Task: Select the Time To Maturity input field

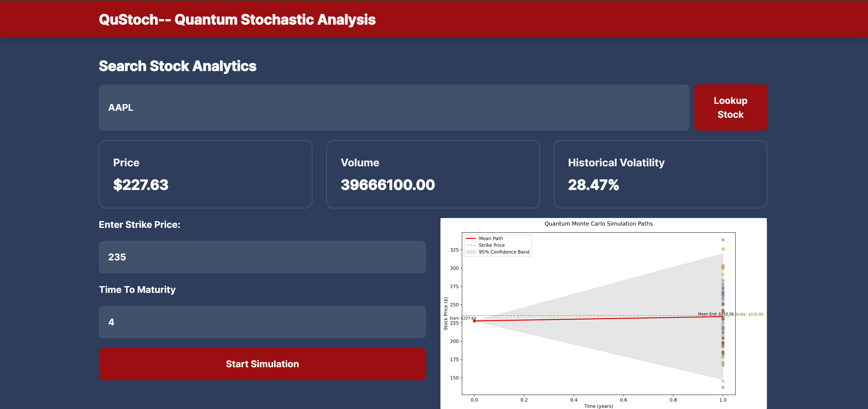Action: click(x=262, y=322)
